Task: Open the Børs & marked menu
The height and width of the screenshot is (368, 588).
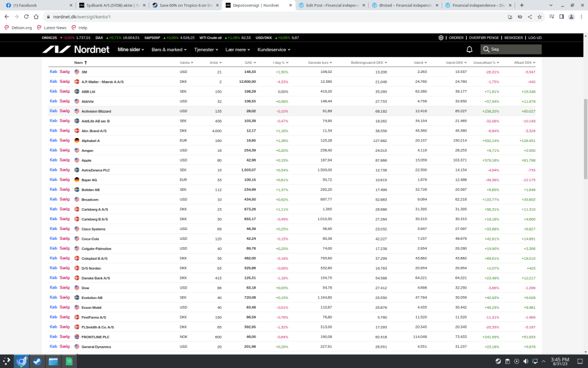Action: 169,49
